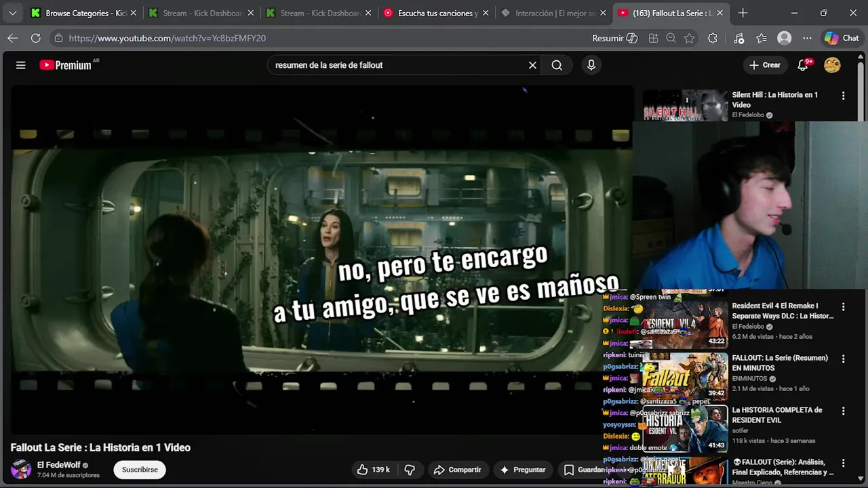Viewport: 868px width, 488px height.
Task: Close the Browse Categories Kick tab
Action: [x=134, y=13]
